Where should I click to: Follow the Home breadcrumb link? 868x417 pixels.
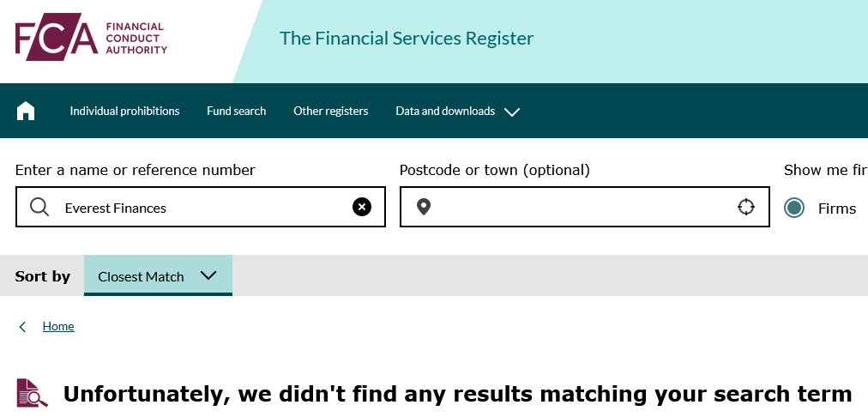click(x=58, y=326)
